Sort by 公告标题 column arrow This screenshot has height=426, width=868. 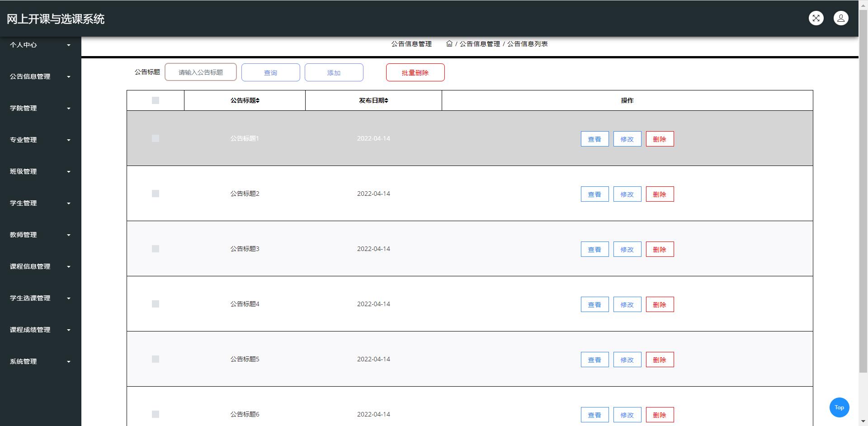pos(258,100)
